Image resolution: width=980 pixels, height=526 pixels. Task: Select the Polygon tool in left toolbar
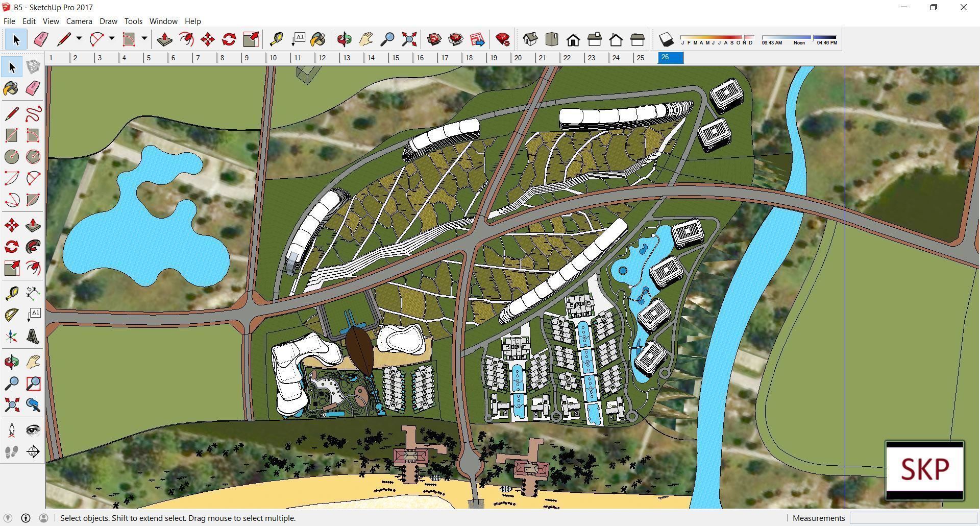pos(33,156)
